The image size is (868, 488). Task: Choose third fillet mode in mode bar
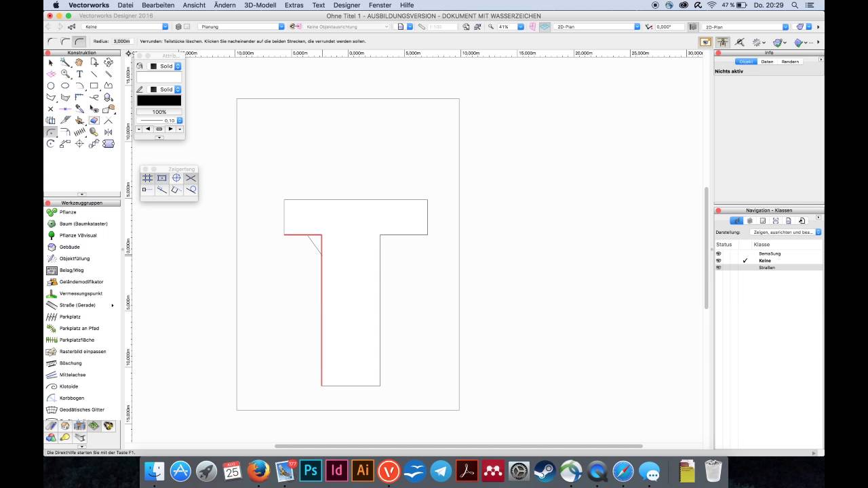coord(79,41)
